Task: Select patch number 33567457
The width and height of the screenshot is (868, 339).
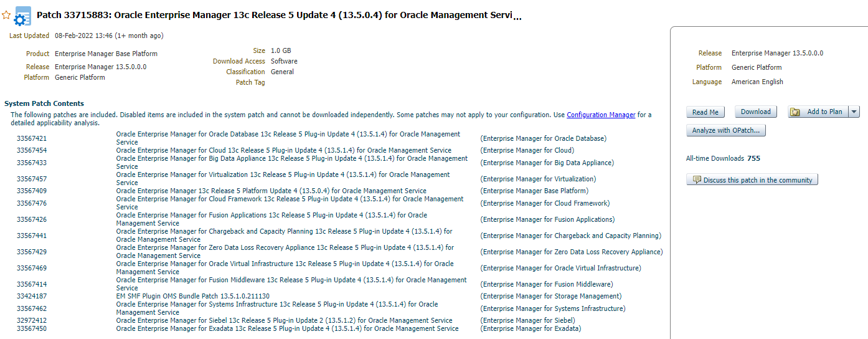Action: click(32, 179)
